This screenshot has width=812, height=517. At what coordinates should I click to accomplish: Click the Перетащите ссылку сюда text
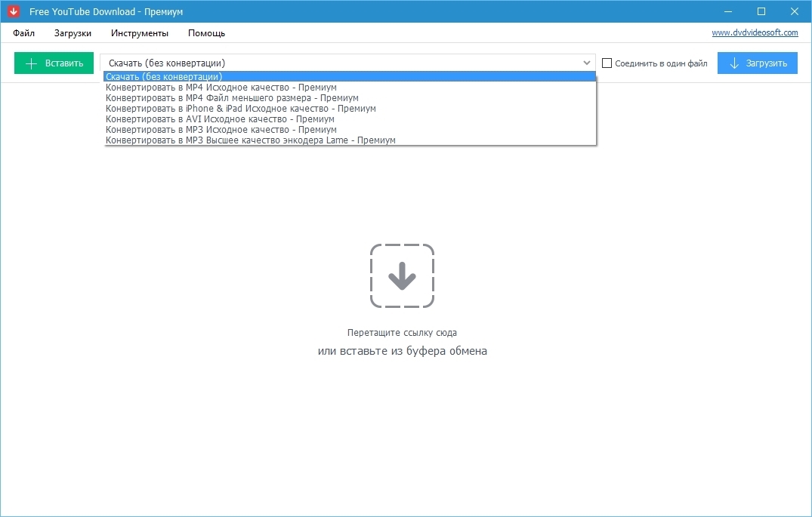click(x=402, y=333)
